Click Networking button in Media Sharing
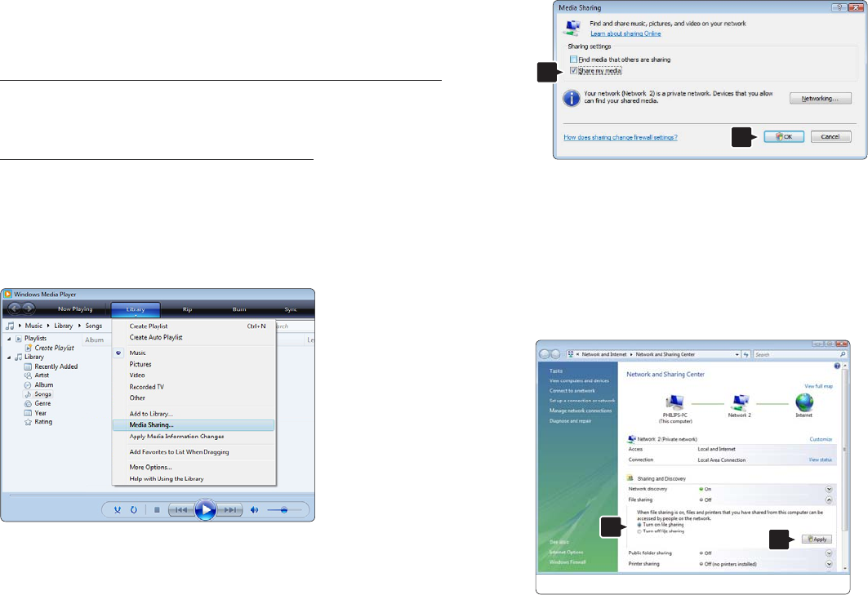The width and height of the screenshot is (868, 595). (821, 99)
